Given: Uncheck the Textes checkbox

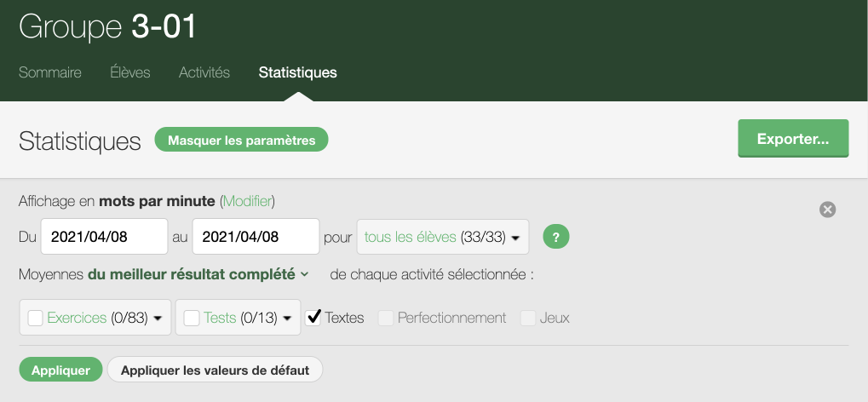Looking at the screenshot, I should [x=313, y=318].
